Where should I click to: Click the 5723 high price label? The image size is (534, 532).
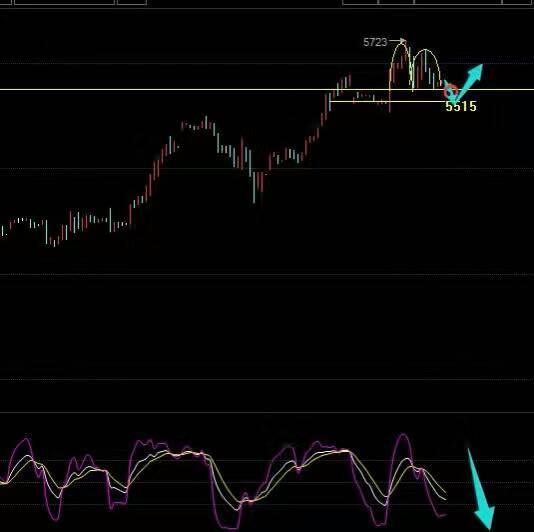[375, 42]
